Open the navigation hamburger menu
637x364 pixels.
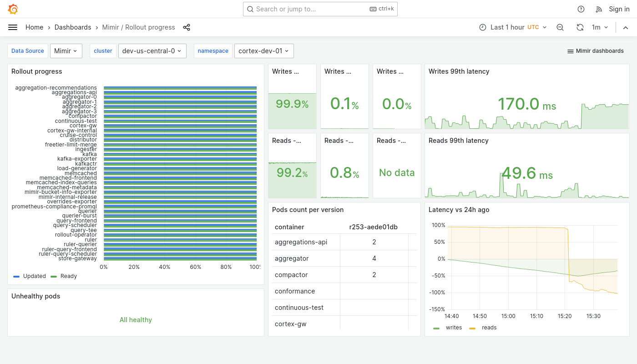pos(13,27)
